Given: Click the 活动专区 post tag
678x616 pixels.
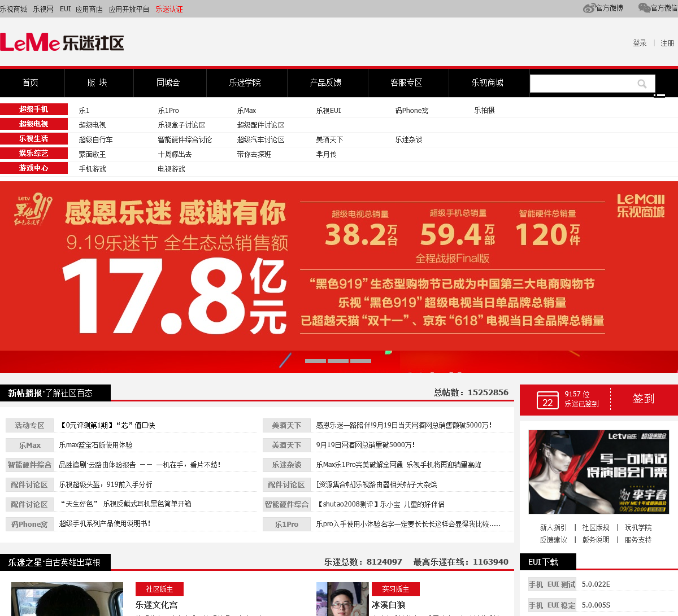Looking at the screenshot, I should (x=29, y=426).
